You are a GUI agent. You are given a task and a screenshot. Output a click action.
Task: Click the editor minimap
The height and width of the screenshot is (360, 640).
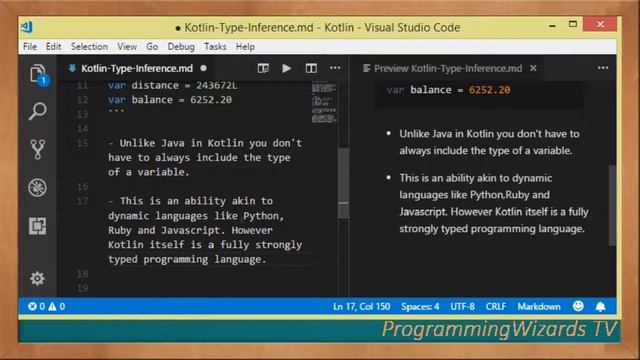[324, 102]
